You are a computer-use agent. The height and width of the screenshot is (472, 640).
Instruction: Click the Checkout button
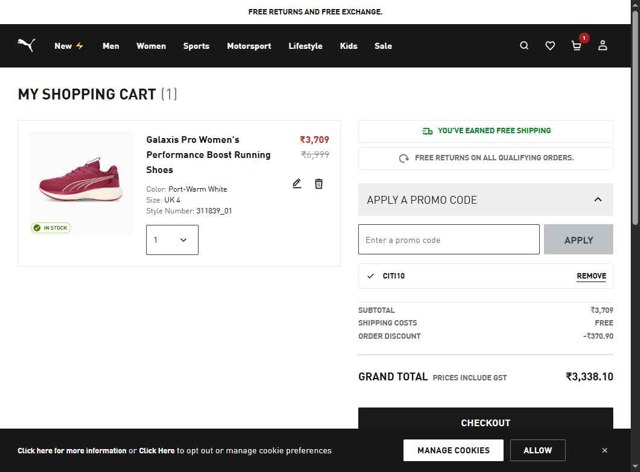tap(485, 422)
